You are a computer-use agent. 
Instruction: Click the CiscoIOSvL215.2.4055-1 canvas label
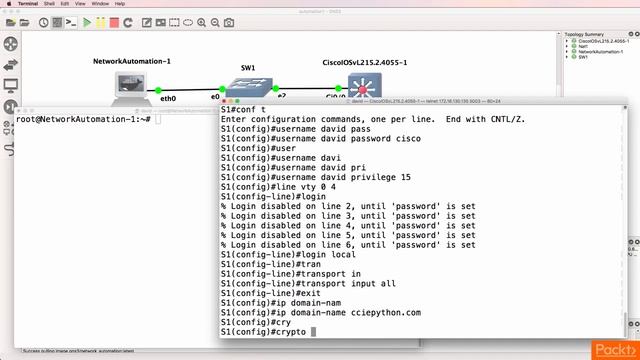[x=364, y=62]
